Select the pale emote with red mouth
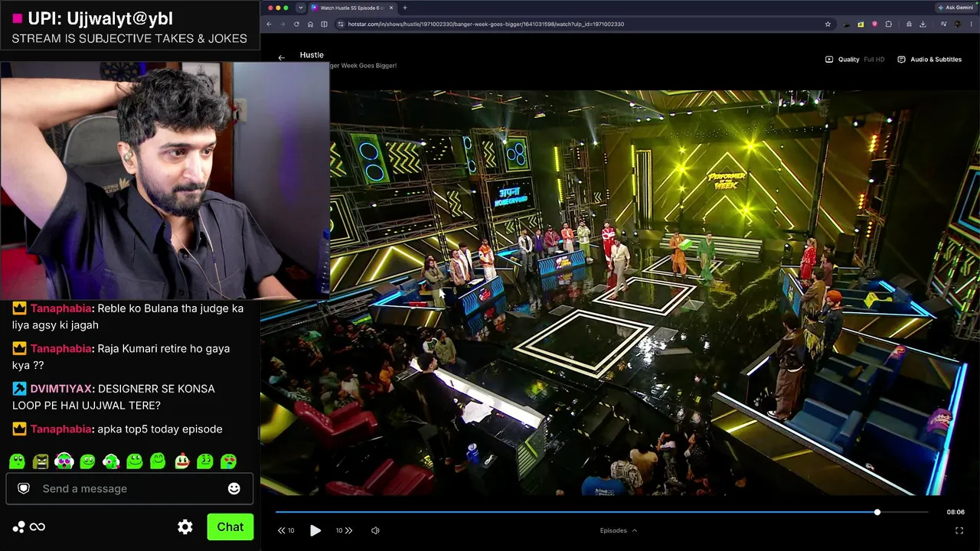The image size is (980, 551). click(x=182, y=461)
